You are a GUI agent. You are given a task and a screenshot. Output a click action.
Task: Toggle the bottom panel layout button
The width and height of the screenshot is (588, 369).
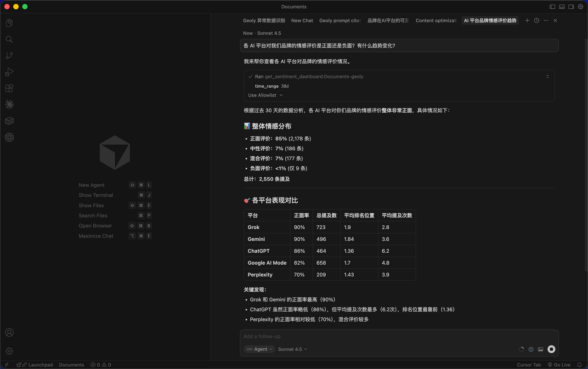[x=562, y=7]
